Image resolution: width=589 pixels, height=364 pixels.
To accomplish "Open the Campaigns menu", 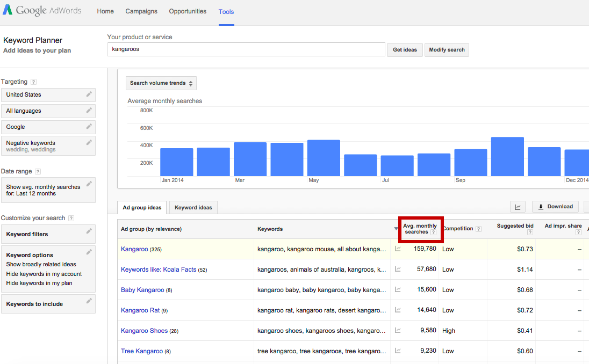I will point(141,11).
